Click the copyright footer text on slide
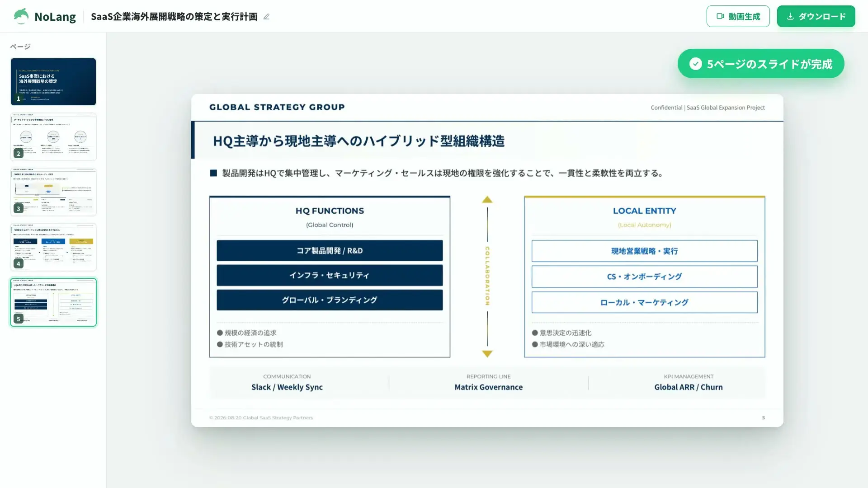The height and width of the screenshot is (488, 868). pos(261,418)
